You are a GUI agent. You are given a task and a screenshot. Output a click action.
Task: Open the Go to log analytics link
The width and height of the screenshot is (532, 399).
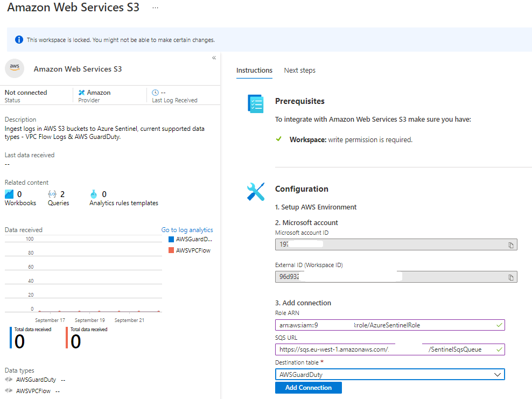tap(187, 230)
